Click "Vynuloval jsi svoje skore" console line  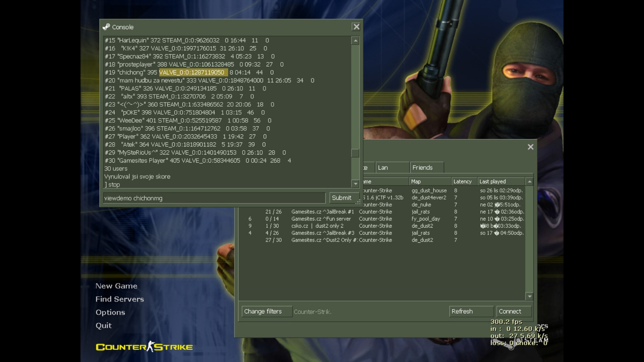click(137, 176)
